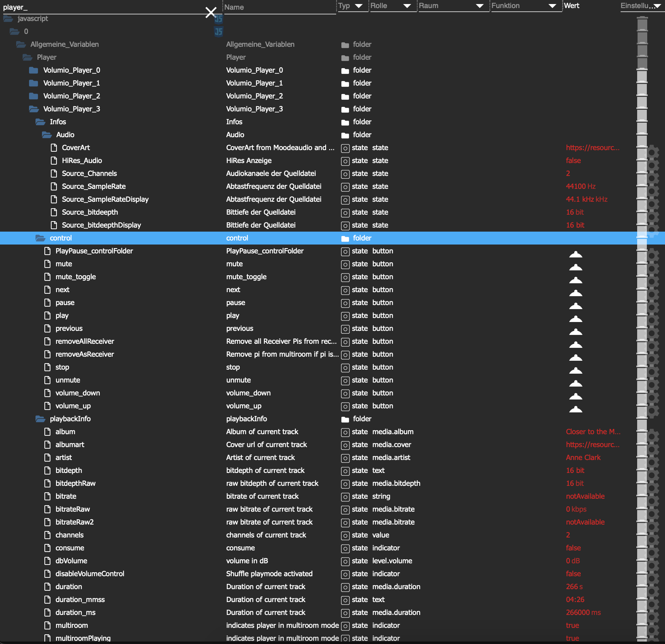This screenshot has width=665, height=644.
Task: Expand the Volumio_Player_1 folder
Action: point(33,83)
